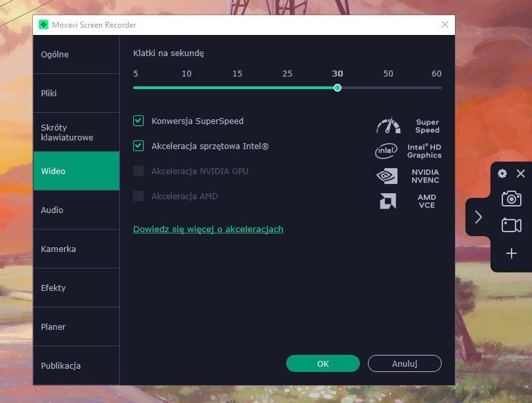Uncheck Akceleracja sprzętowa Intel
Screen dimensions: 532x403
point(138,146)
